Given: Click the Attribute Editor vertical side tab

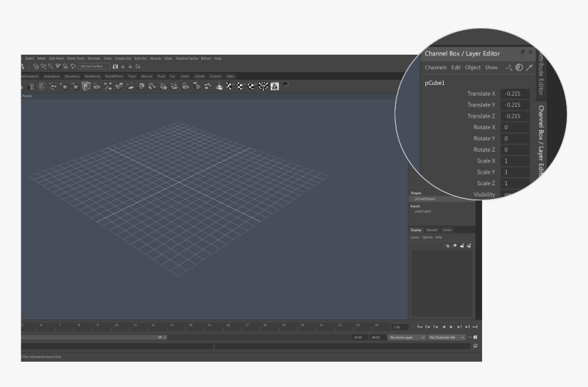Looking at the screenshot, I should (x=541, y=73).
